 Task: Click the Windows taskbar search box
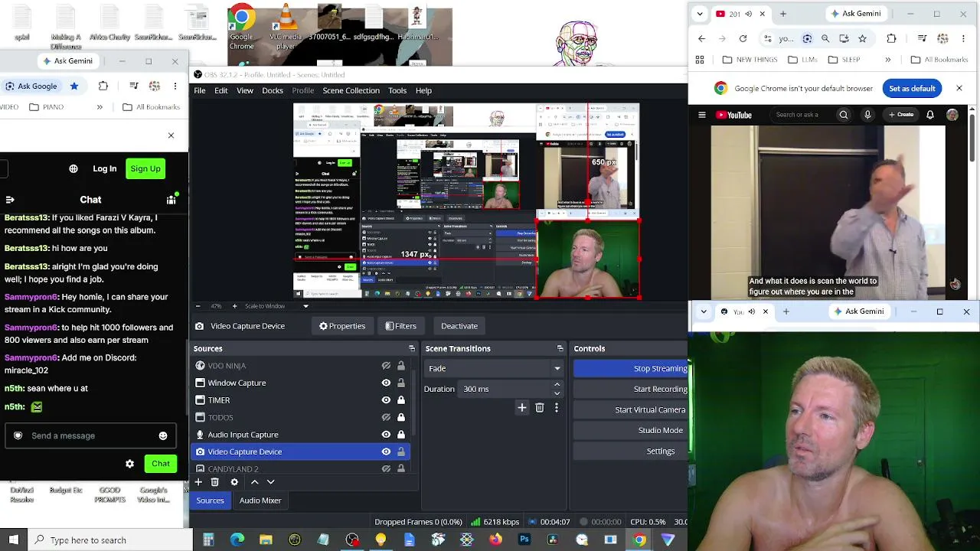tap(110, 540)
